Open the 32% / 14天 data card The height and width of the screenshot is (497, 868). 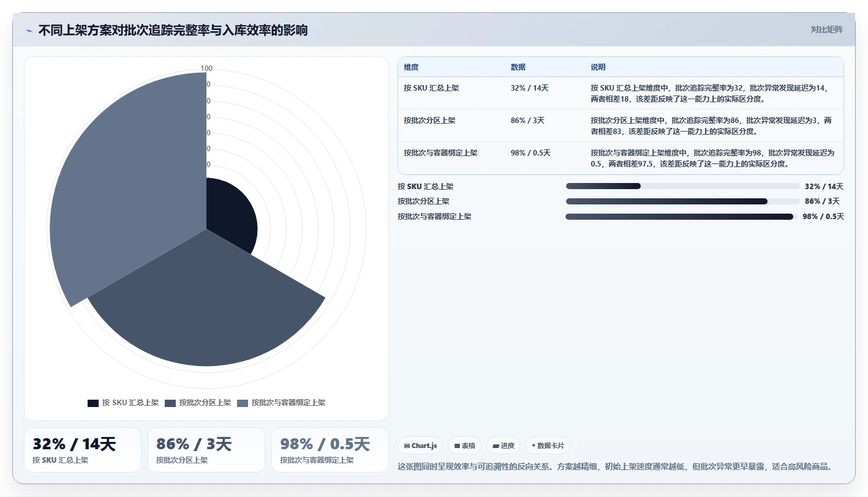tap(83, 450)
